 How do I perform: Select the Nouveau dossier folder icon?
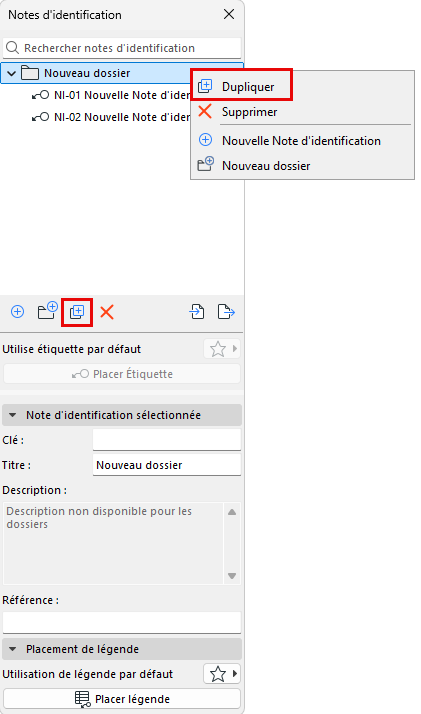(30, 73)
